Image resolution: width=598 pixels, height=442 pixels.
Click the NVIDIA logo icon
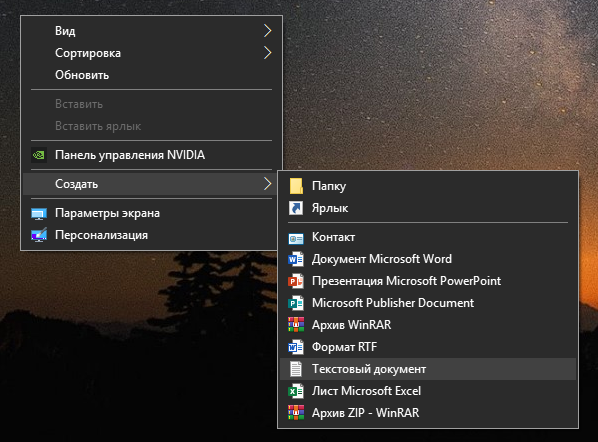tap(39, 155)
